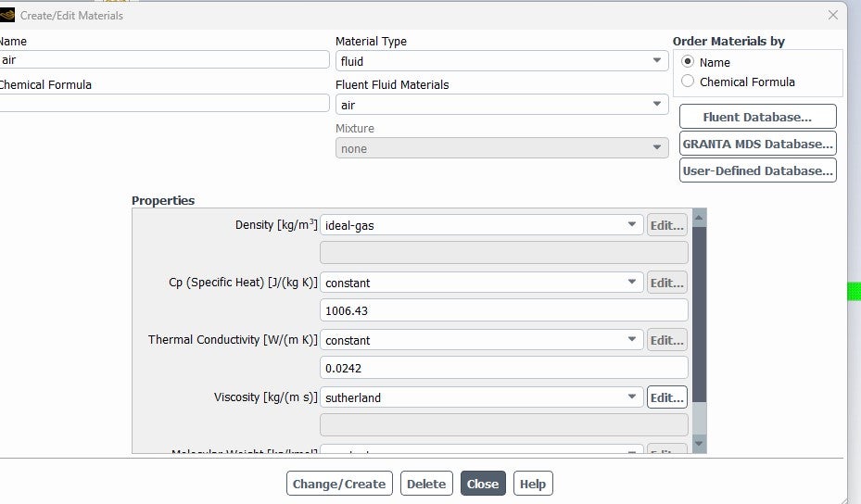Image resolution: width=861 pixels, height=504 pixels.
Task: Click the Help button
Action: 533,484
